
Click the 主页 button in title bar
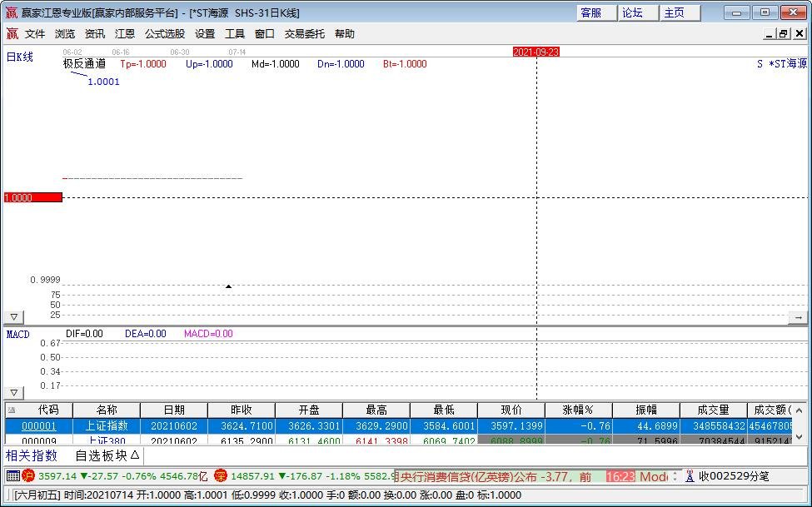pos(680,13)
